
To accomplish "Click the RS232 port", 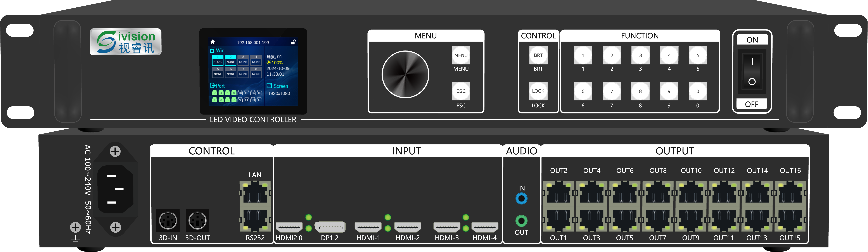I will [255, 219].
